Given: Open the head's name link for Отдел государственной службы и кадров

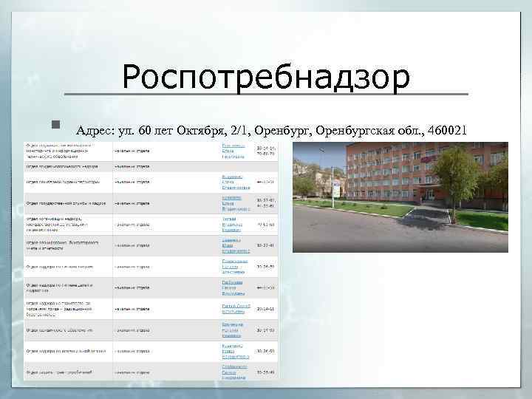Looking at the screenshot, I should pyautogui.click(x=236, y=203).
